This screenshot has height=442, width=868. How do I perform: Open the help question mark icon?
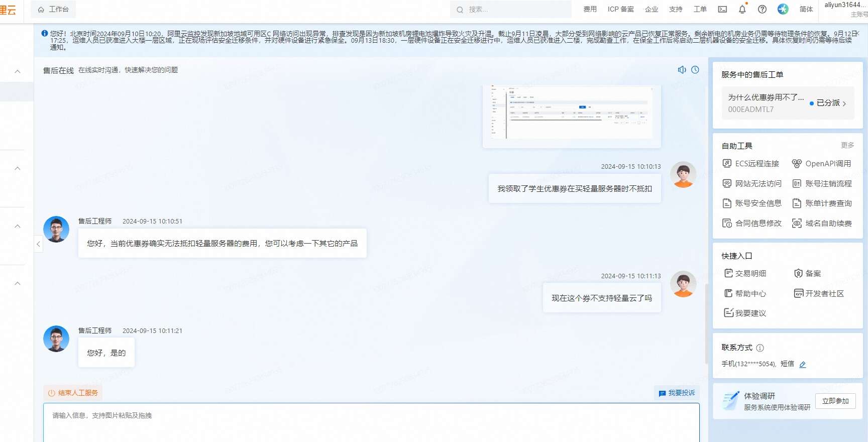click(x=762, y=9)
